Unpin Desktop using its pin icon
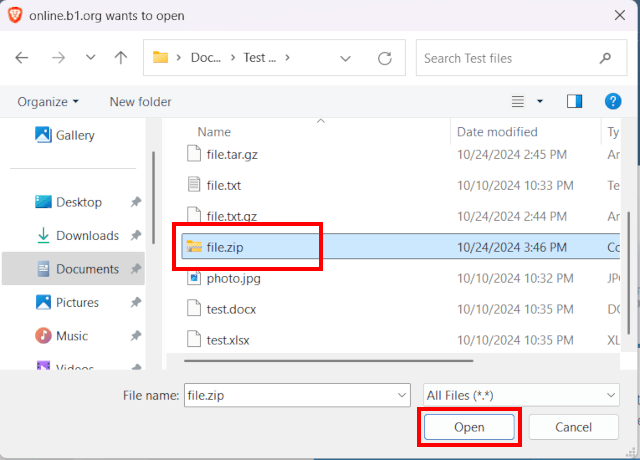Viewport: 640px width, 460px height. 136,202
